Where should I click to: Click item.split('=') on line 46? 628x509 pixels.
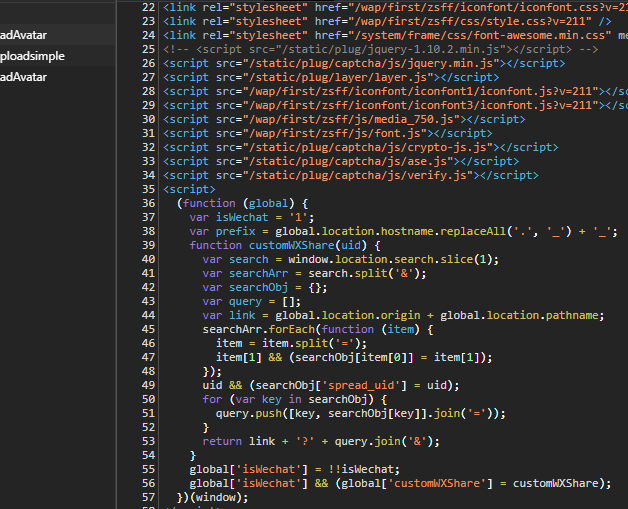(x=311, y=343)
